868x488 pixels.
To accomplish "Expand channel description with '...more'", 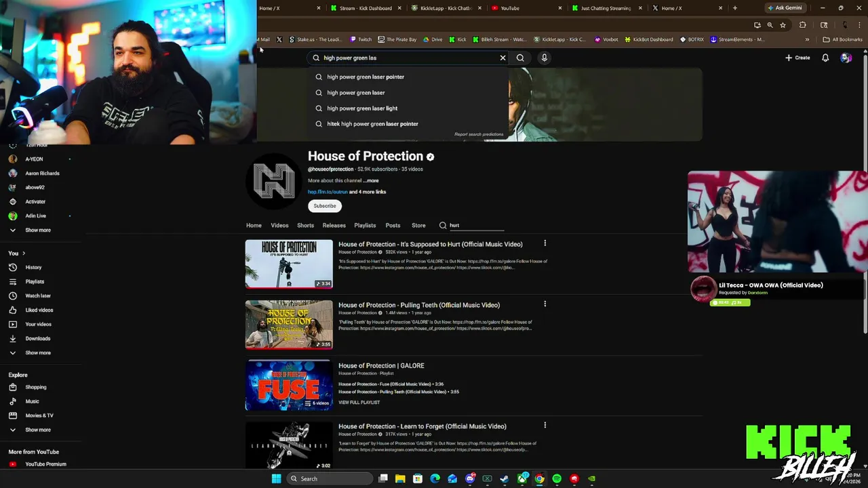I will click(x=371, y=181).
